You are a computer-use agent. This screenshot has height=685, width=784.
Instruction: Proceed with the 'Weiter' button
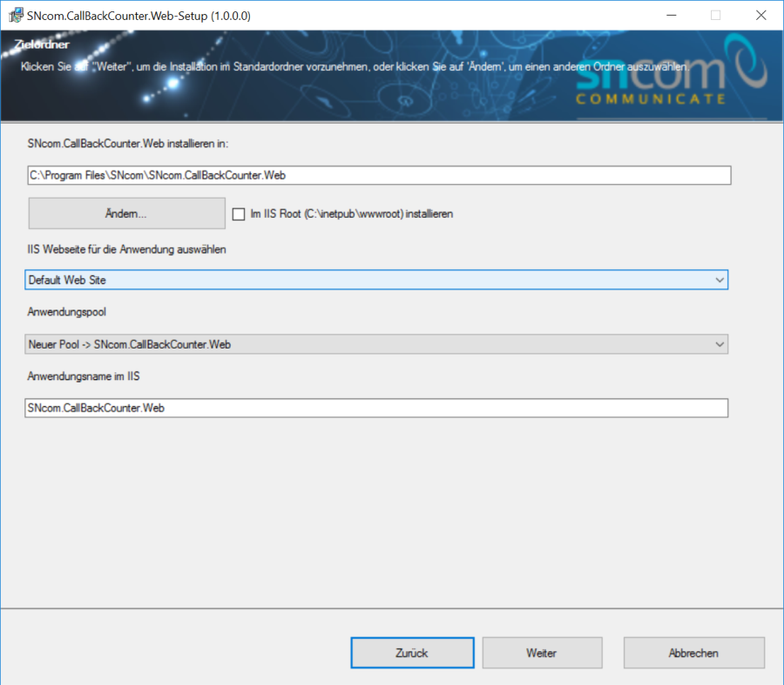[542, 652]
